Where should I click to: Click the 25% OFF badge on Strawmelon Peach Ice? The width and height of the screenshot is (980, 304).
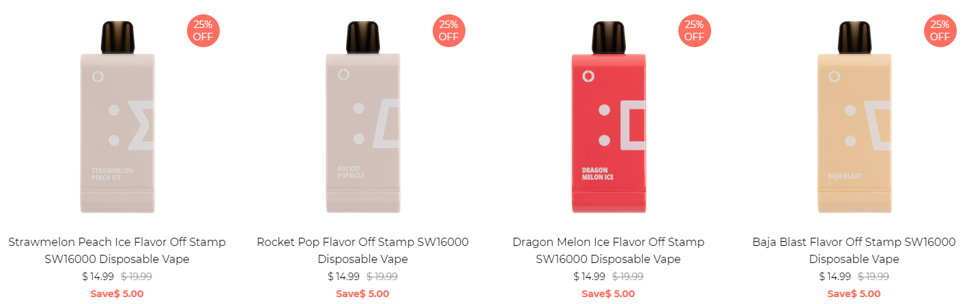pyautogui.click(x=203, y=31)
